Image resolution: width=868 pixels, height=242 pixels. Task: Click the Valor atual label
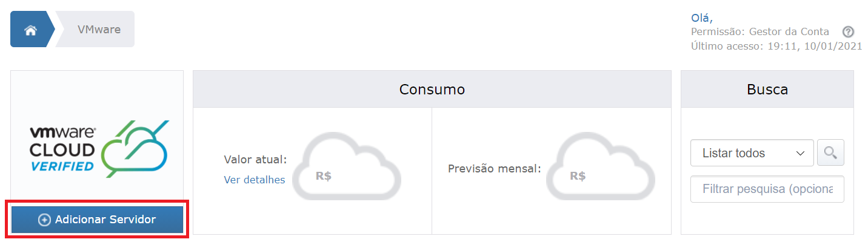pyautogui.click(x=255, y=160)
